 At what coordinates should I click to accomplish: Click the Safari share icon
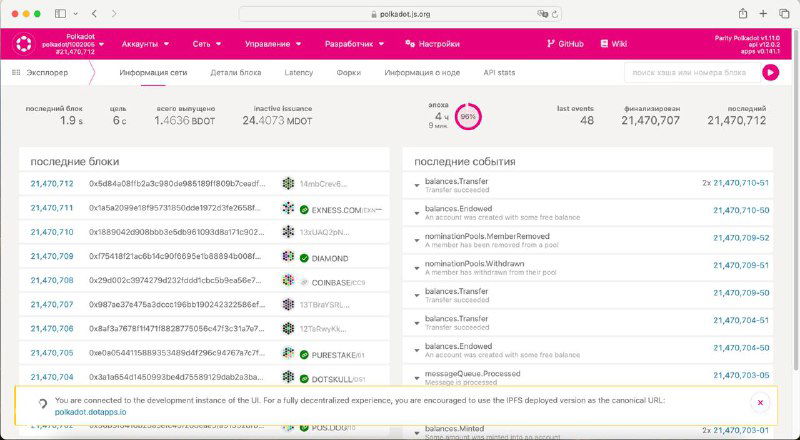pyautogui.click(x=743, y=14)
